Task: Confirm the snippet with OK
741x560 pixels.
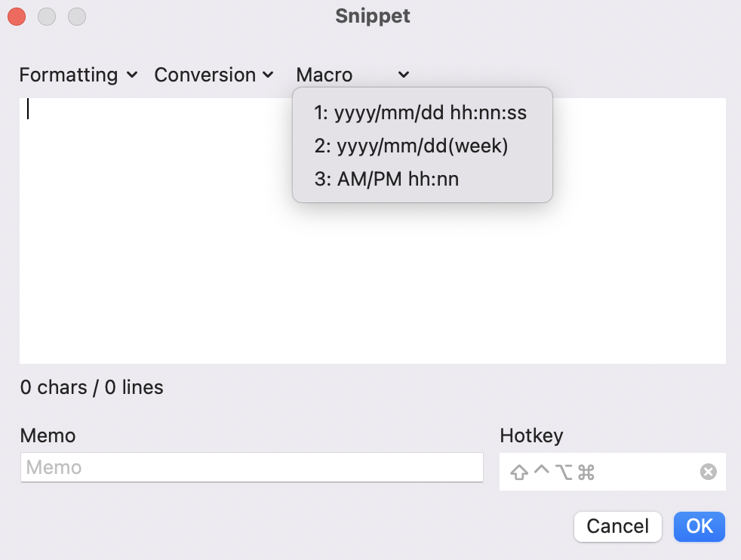Action: pos(699,526)
